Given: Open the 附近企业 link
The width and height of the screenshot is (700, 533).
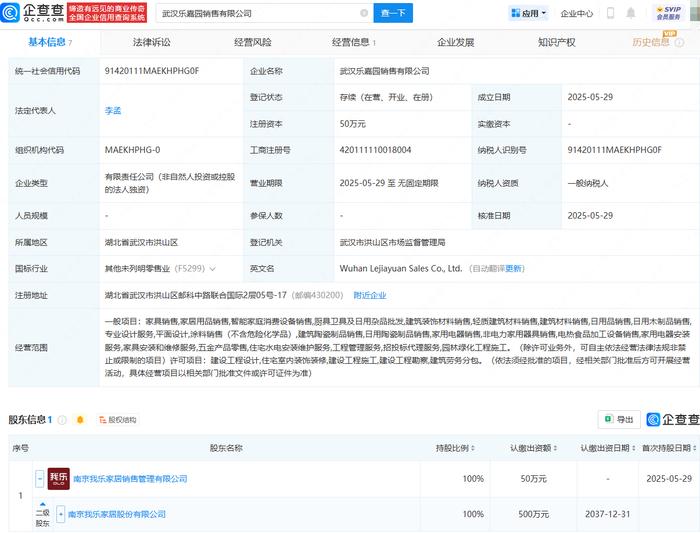Looking at the screenshot, I should 370,295.
